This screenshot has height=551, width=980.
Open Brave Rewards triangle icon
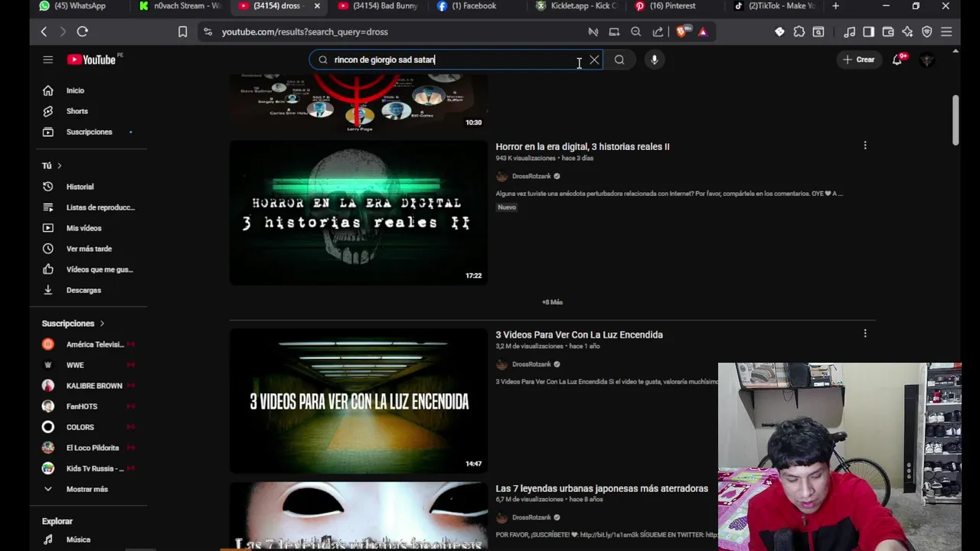click(703, 31)
